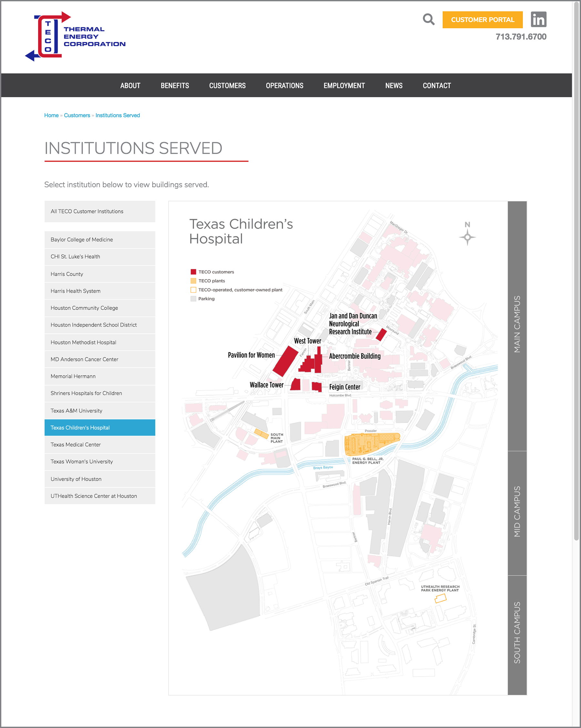The height and width of the screenshot is (728, 581).
Task: Open the Contact menu
Action: pos(437,86)
